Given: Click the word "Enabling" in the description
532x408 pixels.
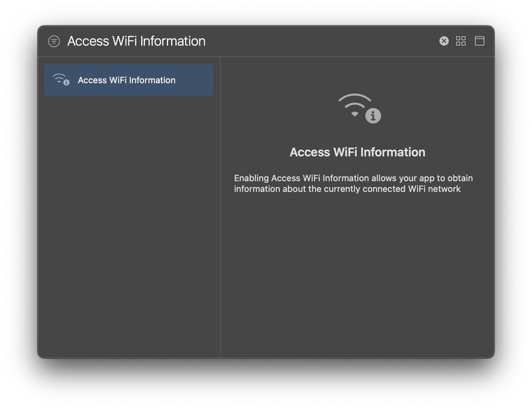Looking at the screenshot, I should (251, 178).
